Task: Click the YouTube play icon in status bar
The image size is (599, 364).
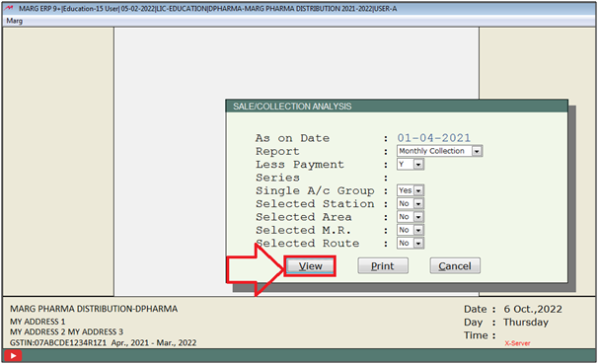Action: pos(13,355)
